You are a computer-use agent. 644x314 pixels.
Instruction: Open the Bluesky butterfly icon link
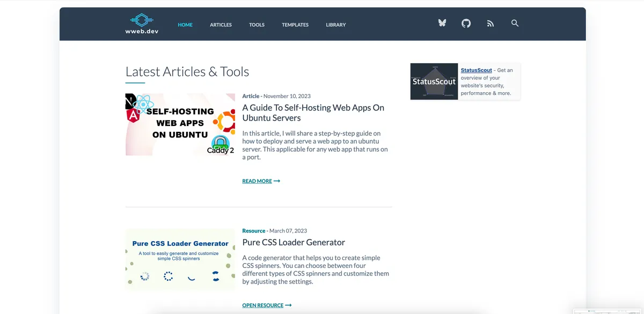(442, 24)
